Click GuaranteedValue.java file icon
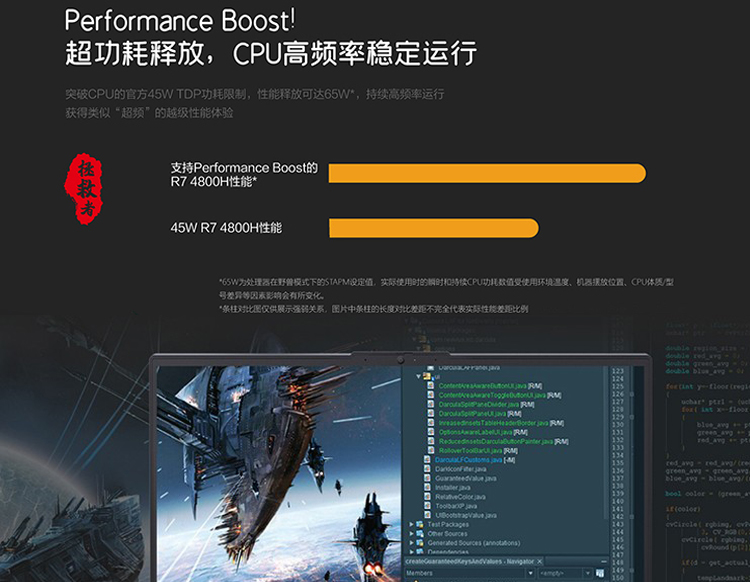This screenshot has width=750, height=582. tap(427, 478)
